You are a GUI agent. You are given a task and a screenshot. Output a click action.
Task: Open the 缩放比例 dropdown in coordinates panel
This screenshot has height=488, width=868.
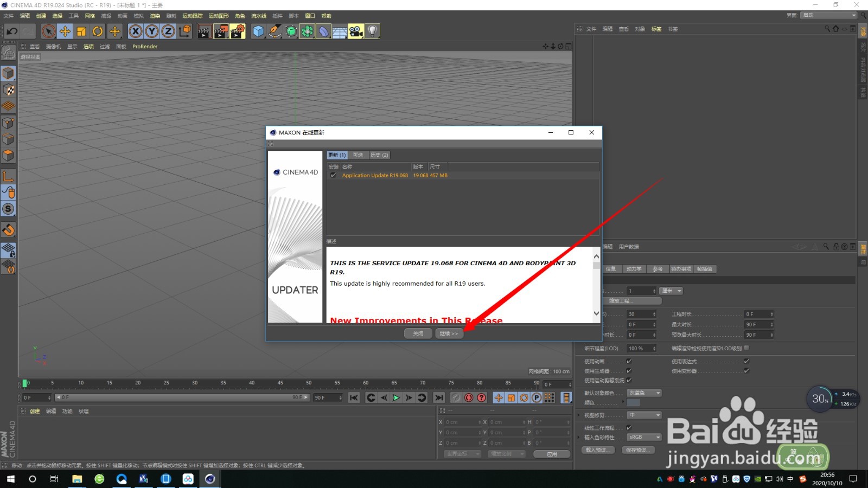pos(507,454)
